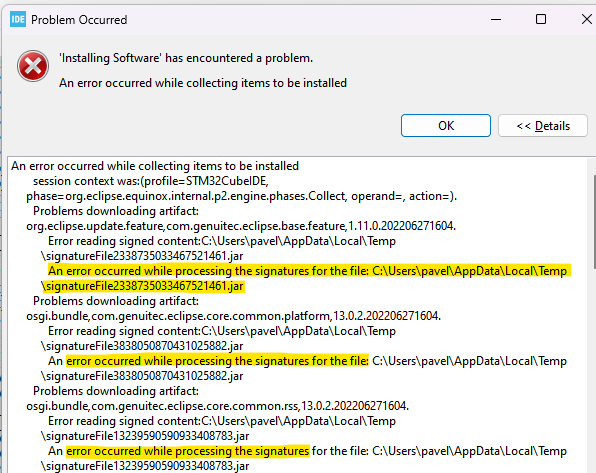Screen dimensions: 596x473
Task: Click the phases.Collect phase line
Action: [x=241, y=196]
